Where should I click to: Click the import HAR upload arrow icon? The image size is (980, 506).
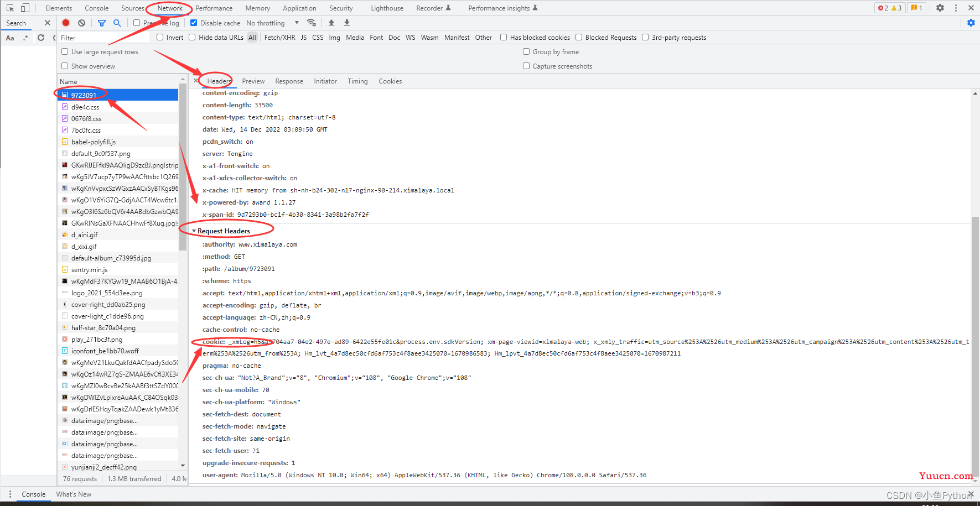click(x=331, y=23)
